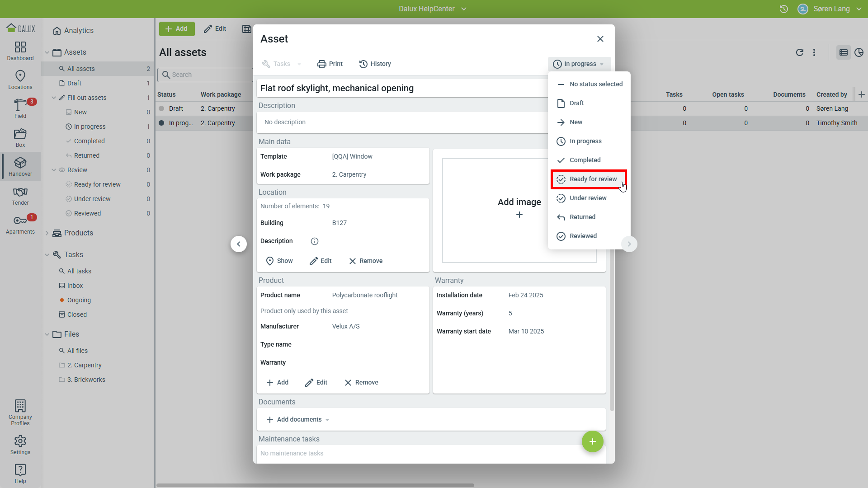Open the In progress status dropdown

pyautogui.click(x=579, y=64)
